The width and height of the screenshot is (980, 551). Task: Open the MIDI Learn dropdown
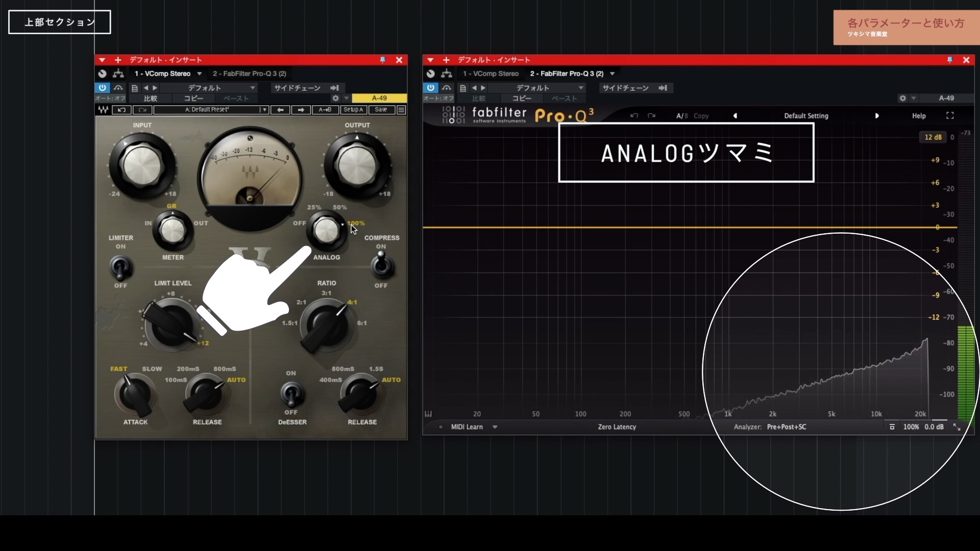click(495, 427)
